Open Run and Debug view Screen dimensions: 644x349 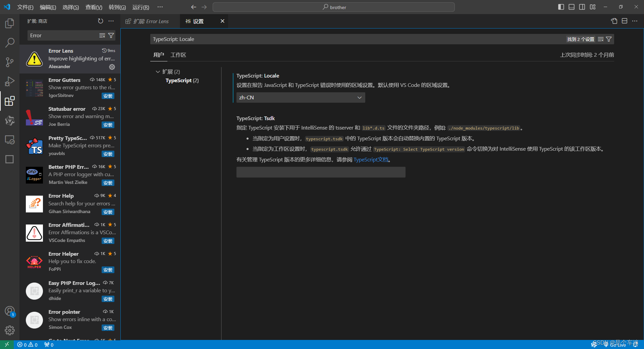click(x=10, y=82)
